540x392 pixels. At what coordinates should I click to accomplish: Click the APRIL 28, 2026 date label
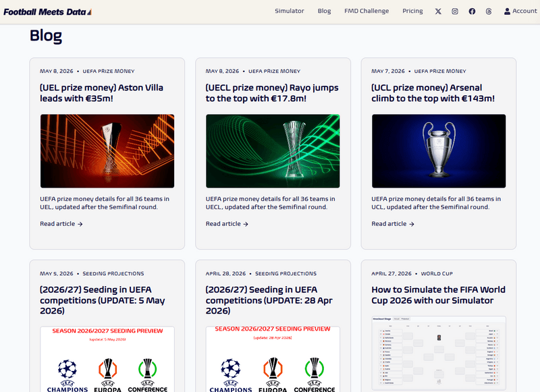(x=225, y=274)
